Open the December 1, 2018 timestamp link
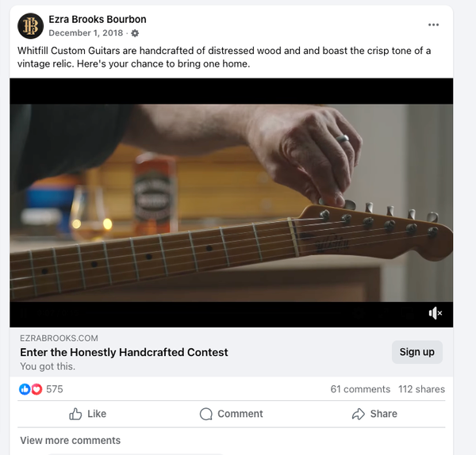 tap(86, 33)
